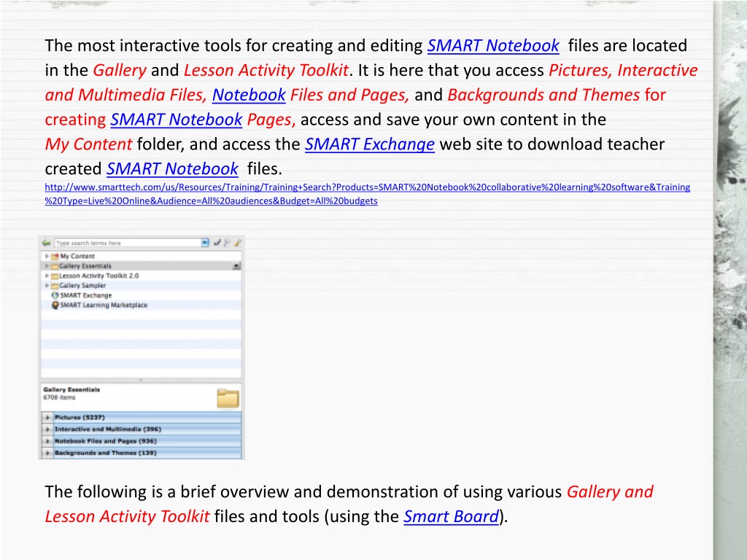Select SMART Learning Marketplace label
This screenshot has width=747, height=560.
(x=104, y=306)
